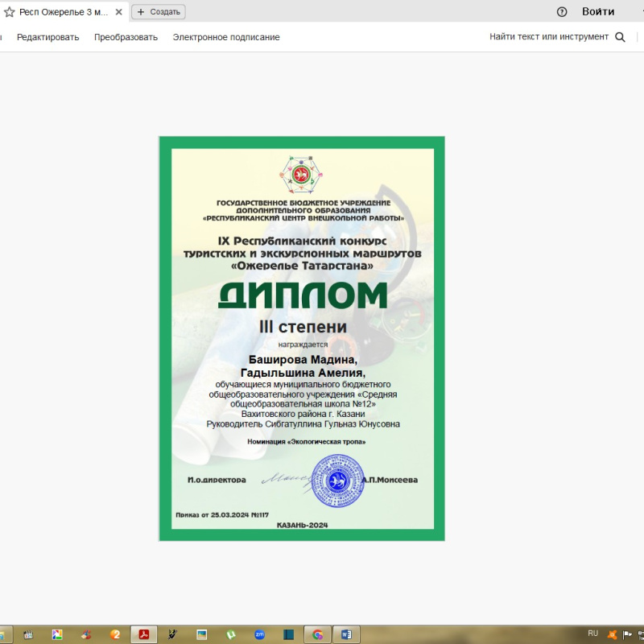Image resolution: width=644 pixels, height=644 pixels.
Task: Close the Респ Ожерелье tab
Action: pos(118,11)
